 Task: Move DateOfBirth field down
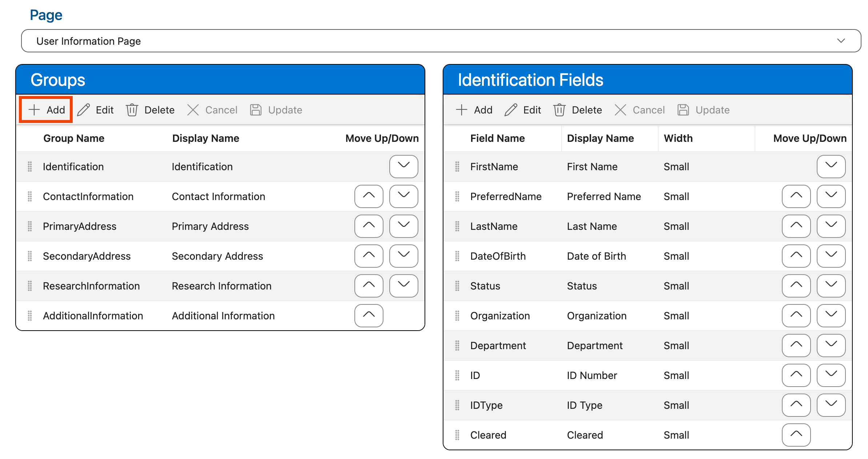click(831, 256)
